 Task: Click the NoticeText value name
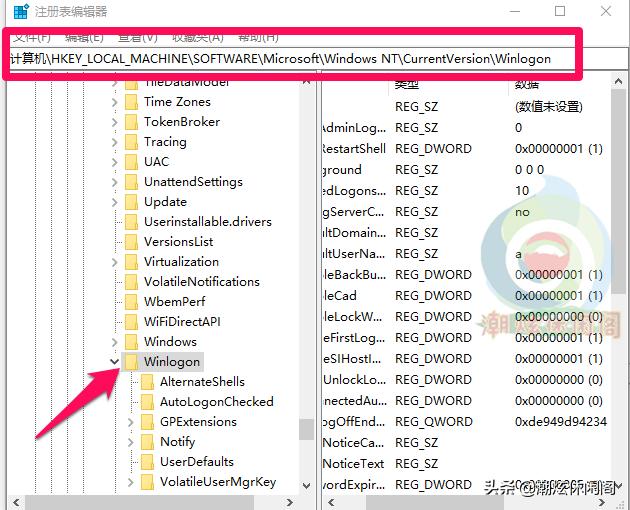pyautogui.click(x=354, y=463)
